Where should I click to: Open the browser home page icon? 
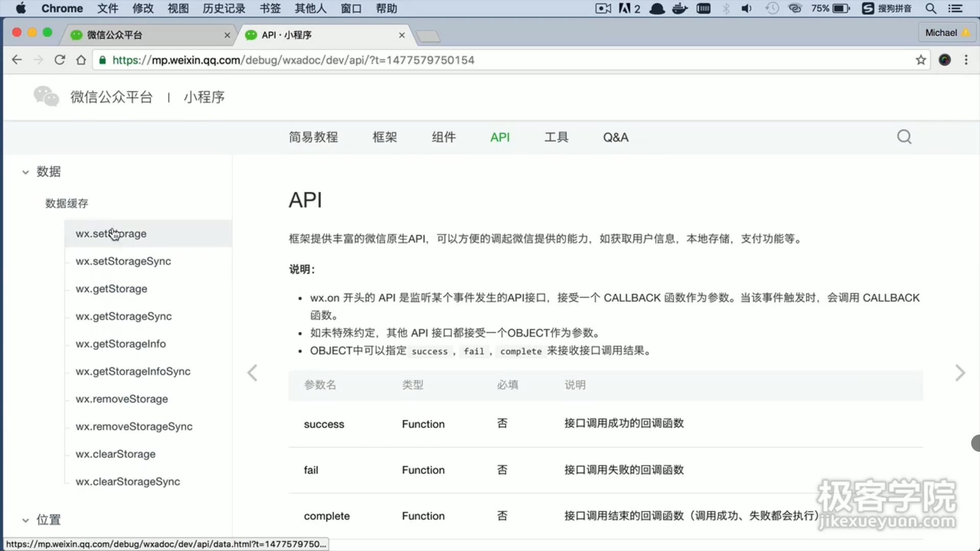pos(81,60)
